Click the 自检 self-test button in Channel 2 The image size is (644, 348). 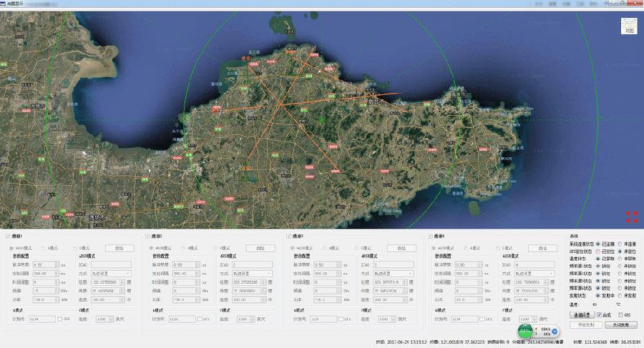pyautogui.click(x=260, y=248)
